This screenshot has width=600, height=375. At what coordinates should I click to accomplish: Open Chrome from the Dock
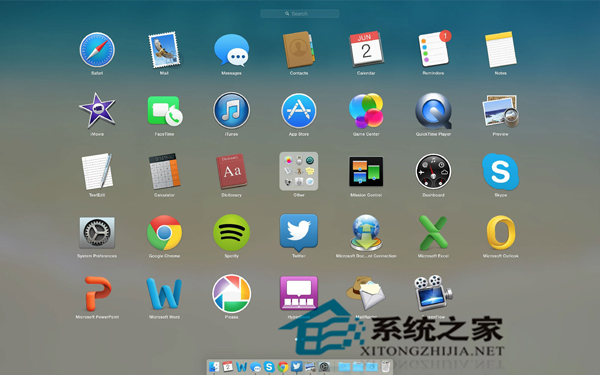pos(283,367)
